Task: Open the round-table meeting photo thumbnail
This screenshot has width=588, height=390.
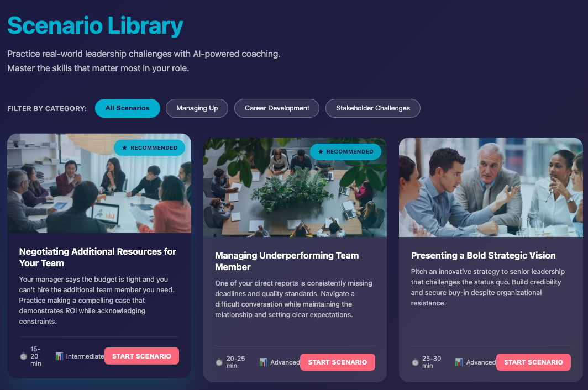Action: 99,183
